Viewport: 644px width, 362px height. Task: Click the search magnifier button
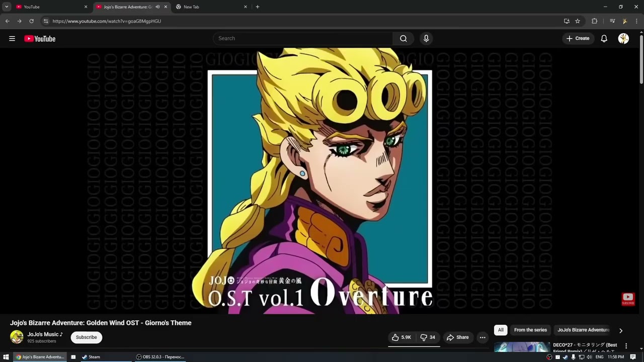[x=404, y=38]
